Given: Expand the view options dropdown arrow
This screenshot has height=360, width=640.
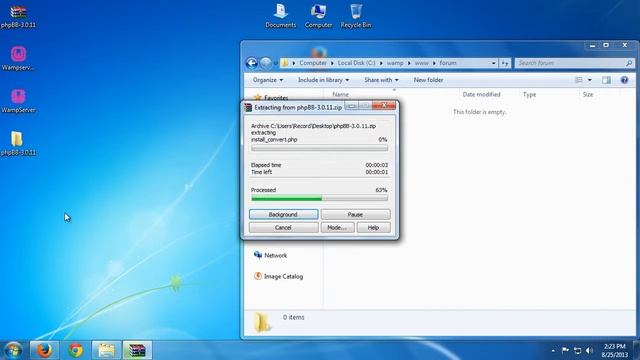Looking at the screenshot, I should [x=589, y=80].
